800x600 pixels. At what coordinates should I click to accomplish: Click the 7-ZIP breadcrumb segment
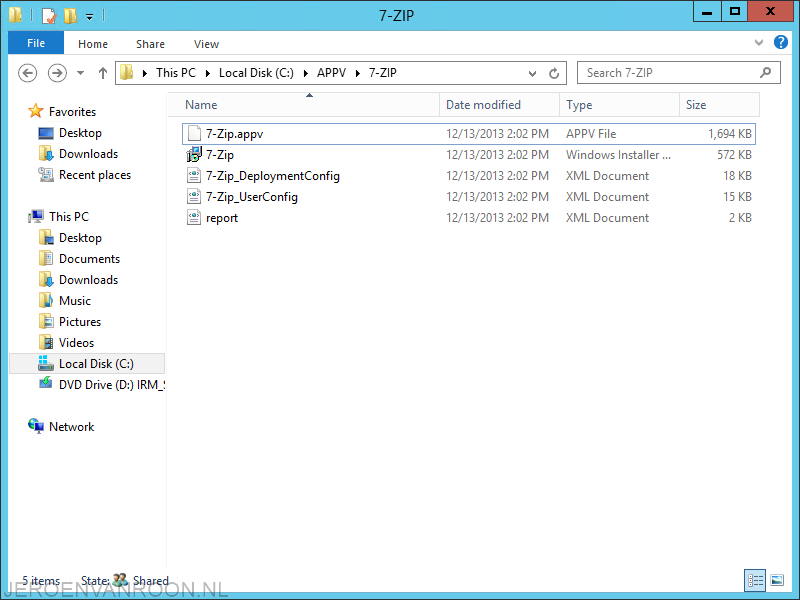click(x=382, y=73)
